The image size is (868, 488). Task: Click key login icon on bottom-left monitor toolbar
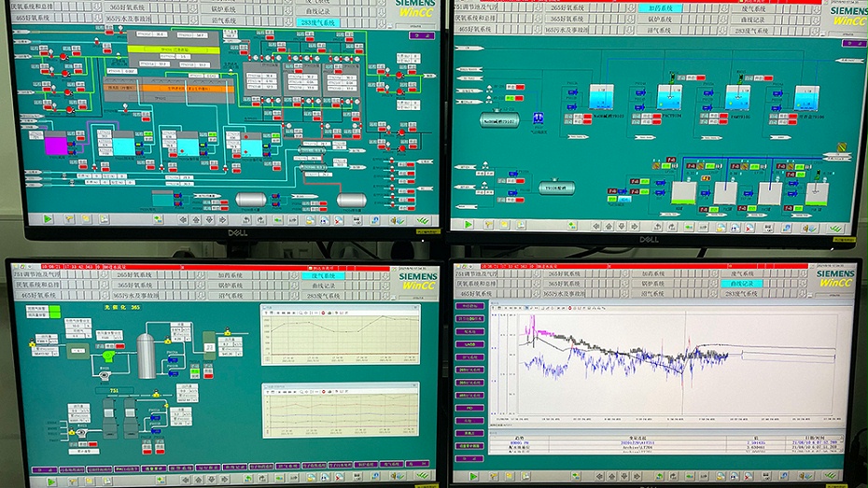tap(72, 481)
